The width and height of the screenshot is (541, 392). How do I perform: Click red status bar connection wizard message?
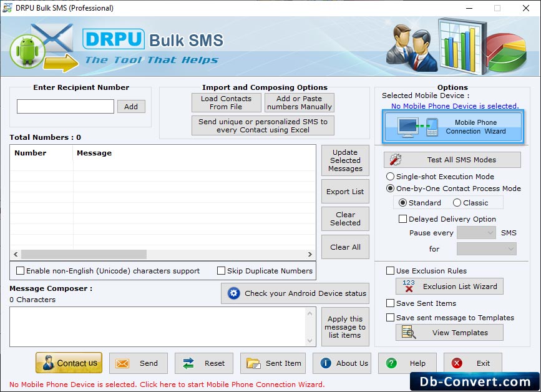coord(167,384)
